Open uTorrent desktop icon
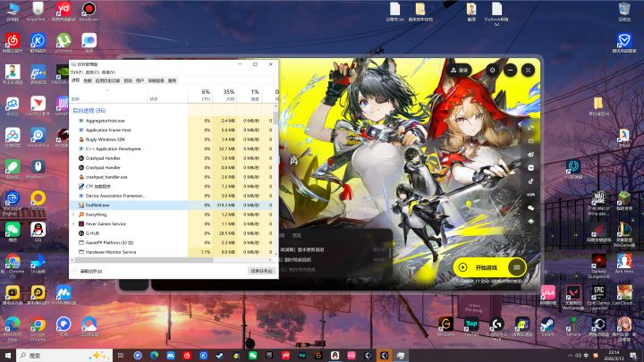Viewport: 644px width, 362px height. point(64,43)
